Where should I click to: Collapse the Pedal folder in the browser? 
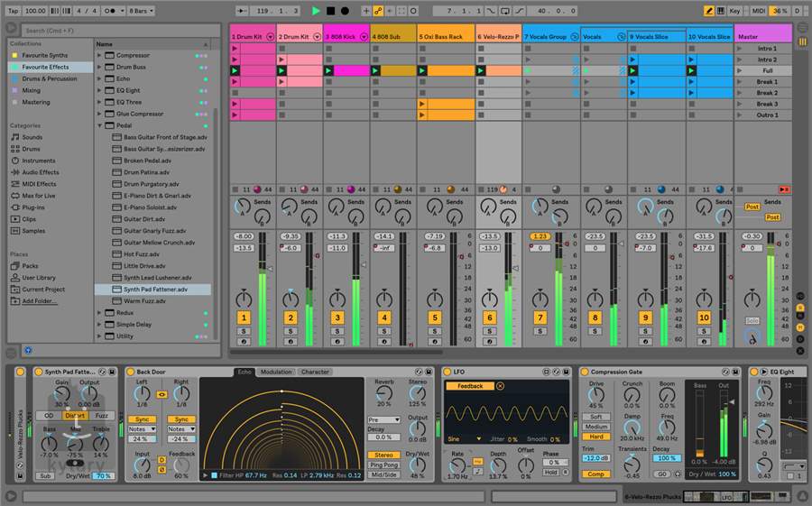click(100, 125)
